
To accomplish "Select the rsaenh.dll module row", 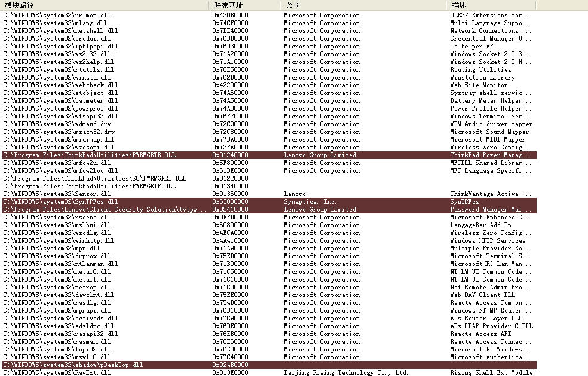I will pos(269,217).
